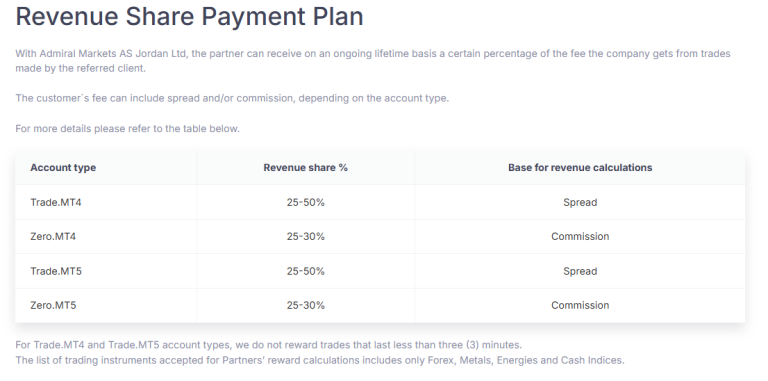Viewport: 768px width, 381px height.
Task: Click the 25-30% value for Zero.MT5
Action: click(x=306, y=306)
